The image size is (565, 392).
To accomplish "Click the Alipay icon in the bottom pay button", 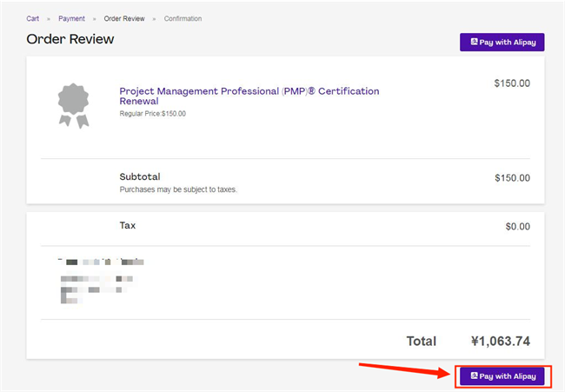I will pyautogui.click(x=474, y=376).
